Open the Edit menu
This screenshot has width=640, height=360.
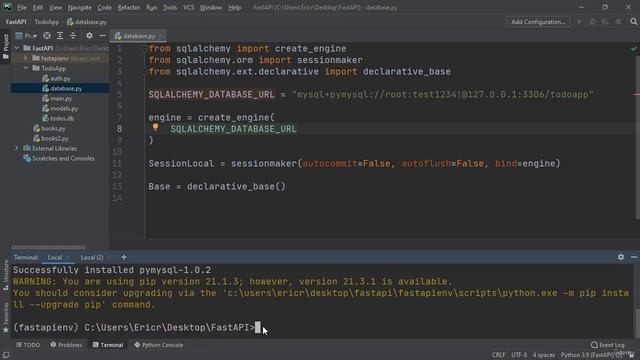pyautogui.click(x=38, y=7)
